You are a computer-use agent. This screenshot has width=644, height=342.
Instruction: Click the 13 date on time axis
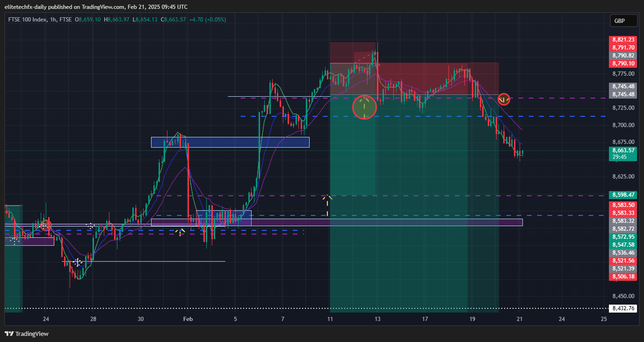(378, 319)
